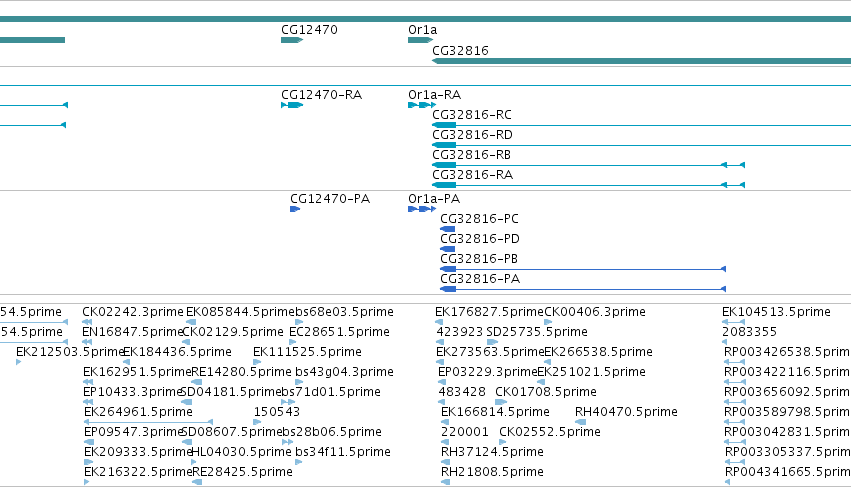
Task: Select the 483428 feature label
Action: pos(462,392)
